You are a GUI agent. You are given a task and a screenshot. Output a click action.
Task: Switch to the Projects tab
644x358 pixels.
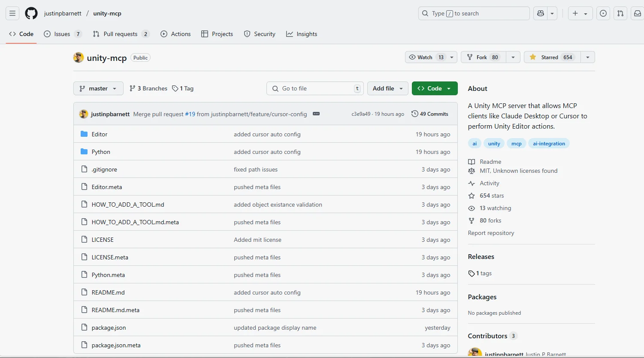[217, 34]
